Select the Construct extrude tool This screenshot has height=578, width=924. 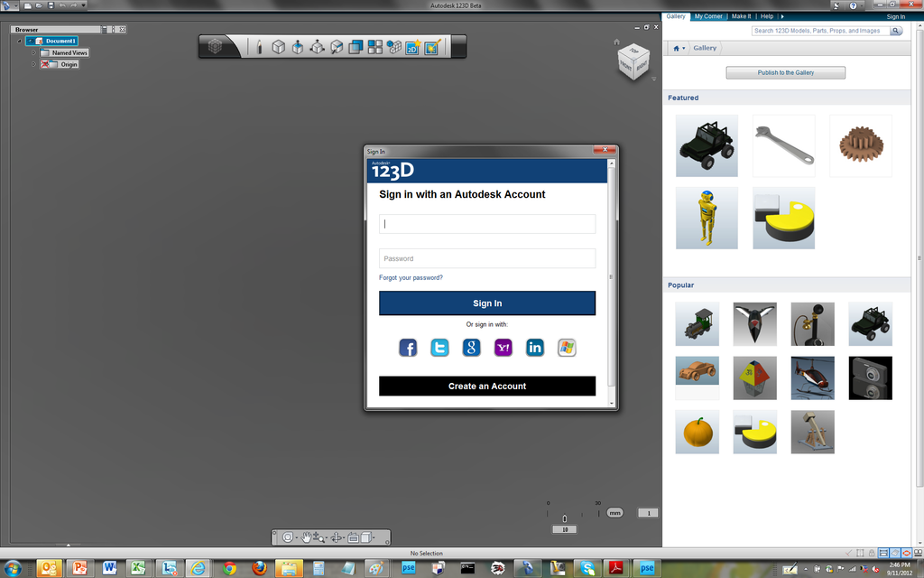tap(298, 47)
